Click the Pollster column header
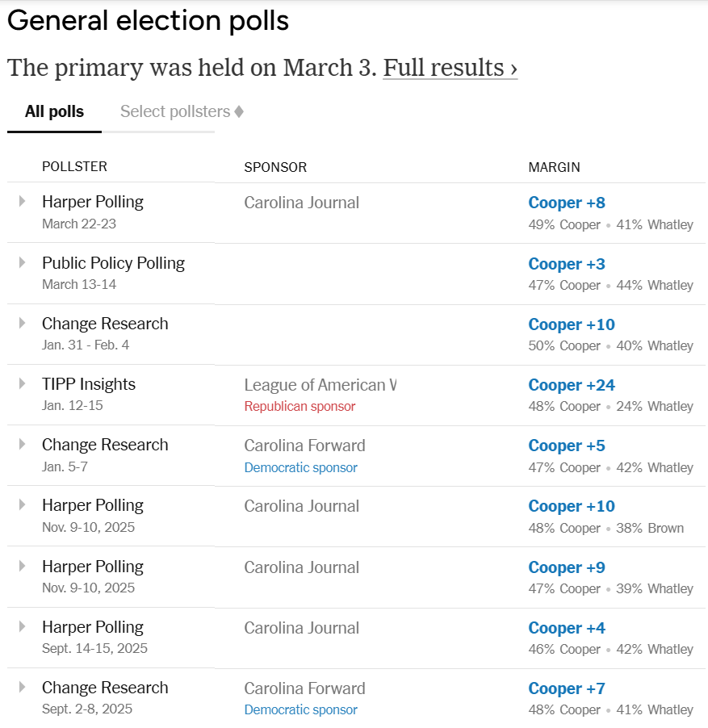This screenshot has height=728, width=708. point(74,167)
